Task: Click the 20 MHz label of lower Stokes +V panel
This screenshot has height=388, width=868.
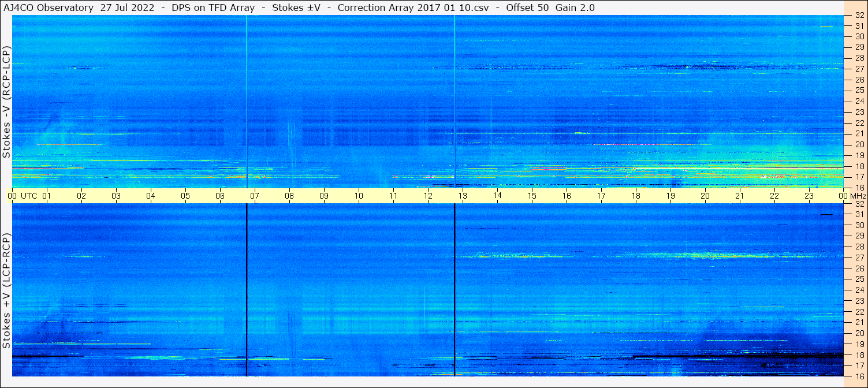Action: pos(859,333)
